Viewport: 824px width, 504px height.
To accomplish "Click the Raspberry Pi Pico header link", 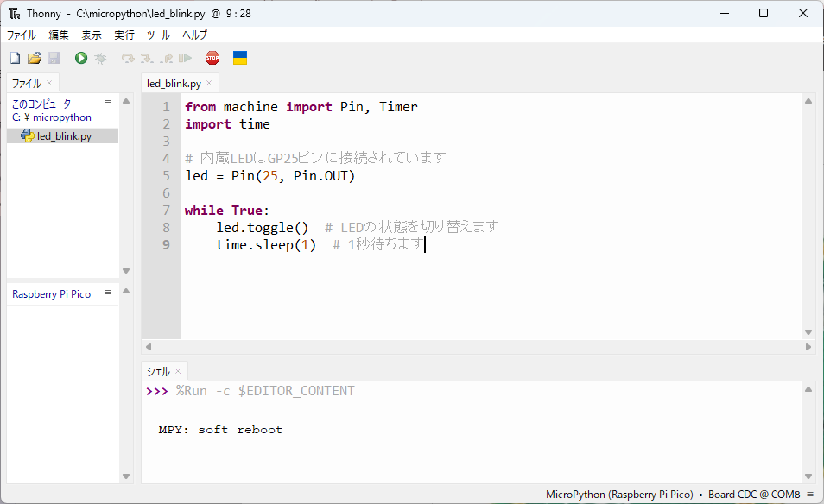I will tap(52, 294).
